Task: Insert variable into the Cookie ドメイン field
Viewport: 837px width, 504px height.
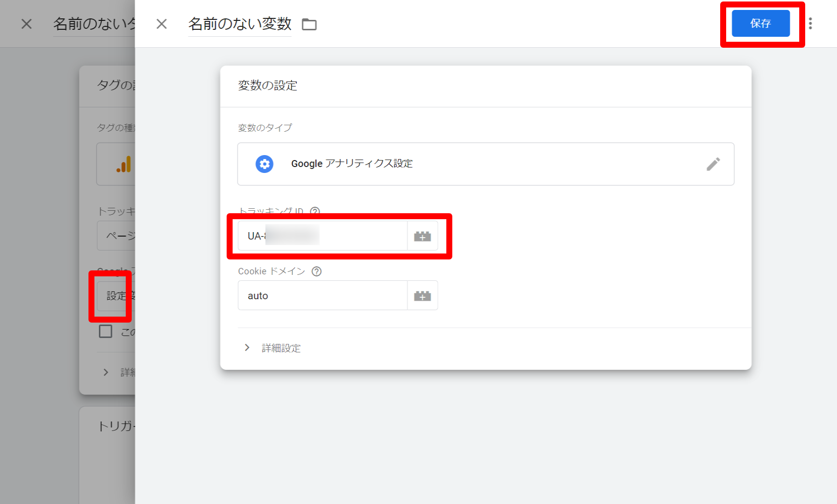Action: click(422, 296)
